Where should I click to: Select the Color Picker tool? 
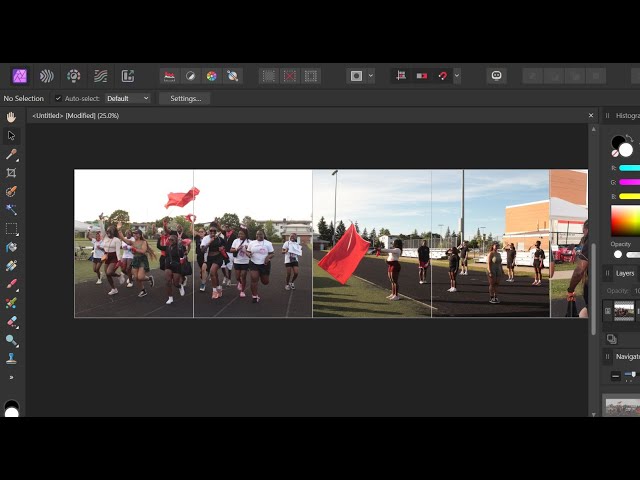11,154
